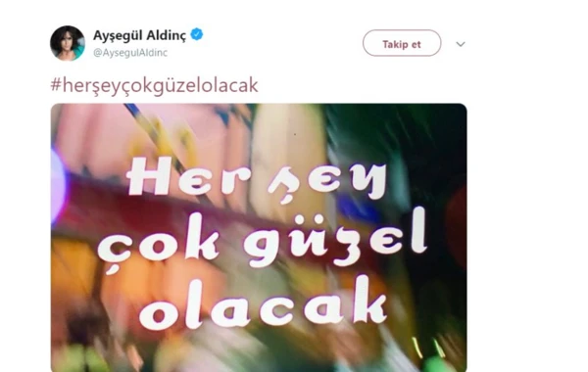Click the word Her in the image
This screenshot has width=588, height=372.
coord(189,176)
